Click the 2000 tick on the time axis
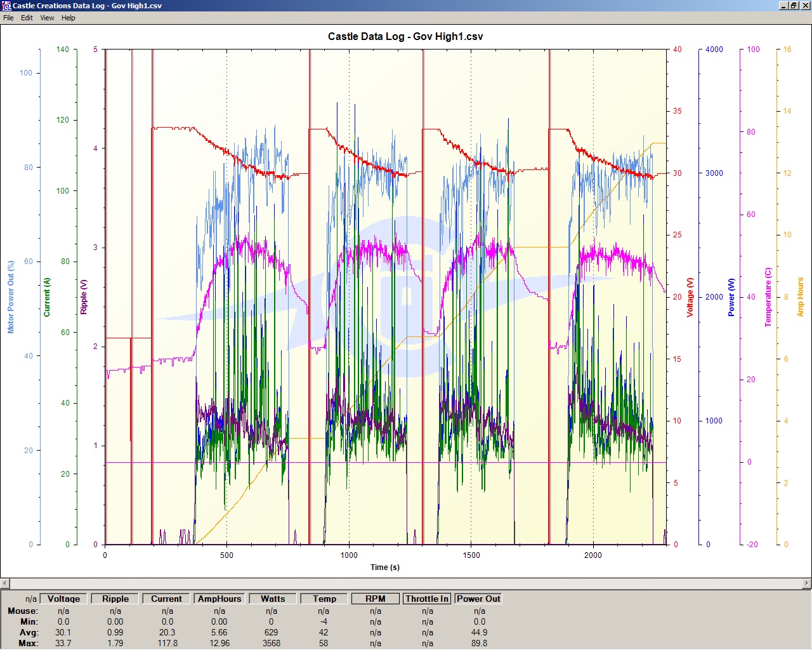Viewport: 812px width, 650px height. [593, 555]
